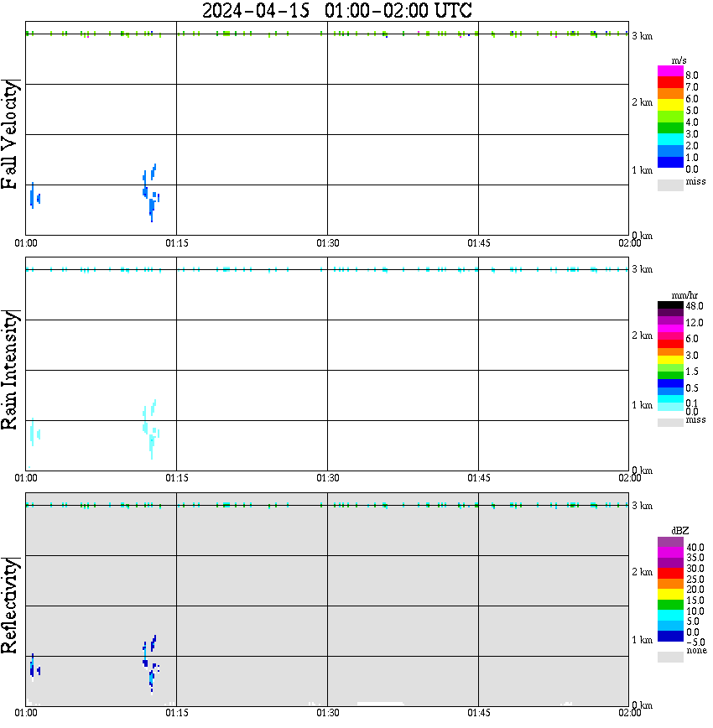Click the gray 'none' reflectivity swatch
This screenshot has width=713, height=728.
pyautogui.click(x=670, y=657)
